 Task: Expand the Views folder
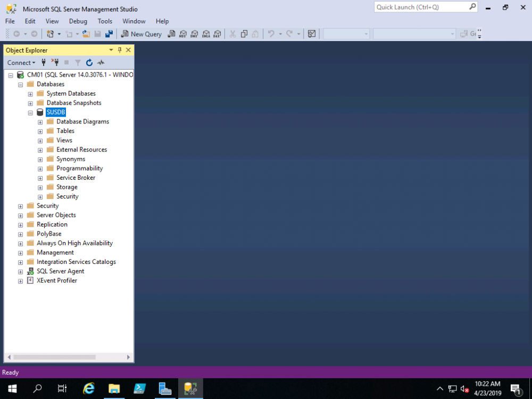pyautogui.click(x=40, y=141)
